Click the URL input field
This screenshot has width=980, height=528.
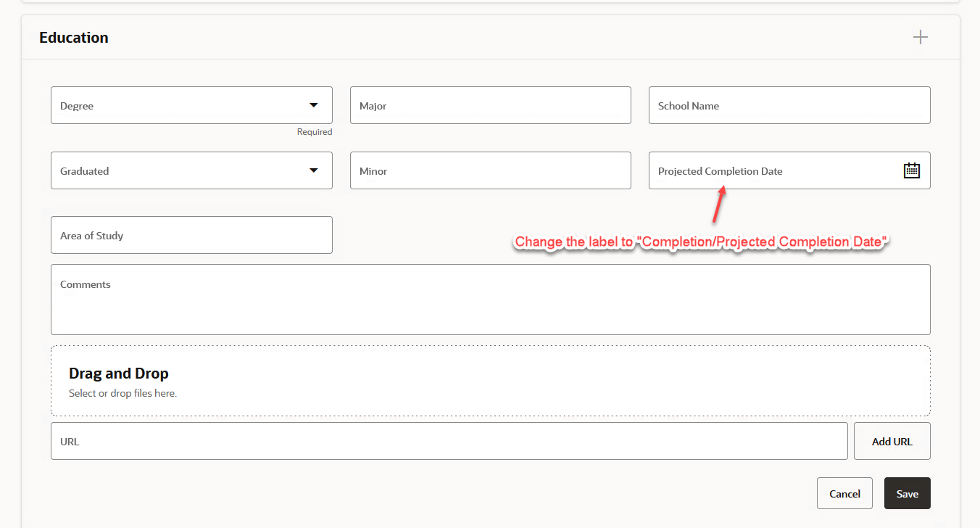pyautogui.click(x=449, y=440)
